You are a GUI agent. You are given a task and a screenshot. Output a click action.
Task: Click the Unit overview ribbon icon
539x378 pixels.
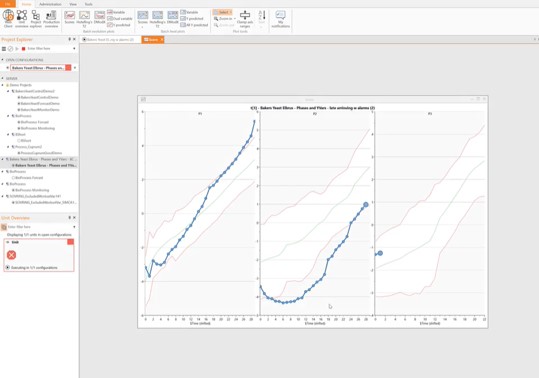(x=22, y=19)
